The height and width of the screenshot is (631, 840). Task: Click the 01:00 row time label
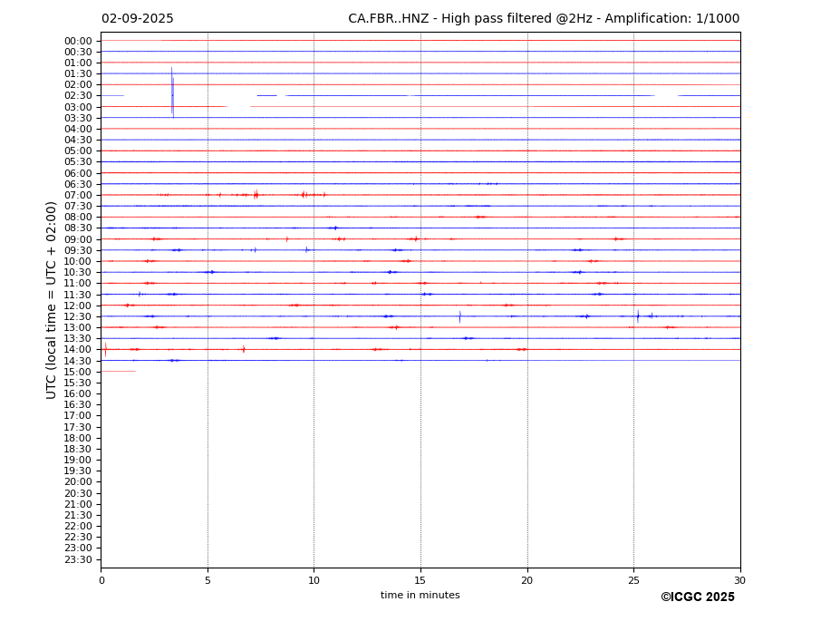point(78,63)
